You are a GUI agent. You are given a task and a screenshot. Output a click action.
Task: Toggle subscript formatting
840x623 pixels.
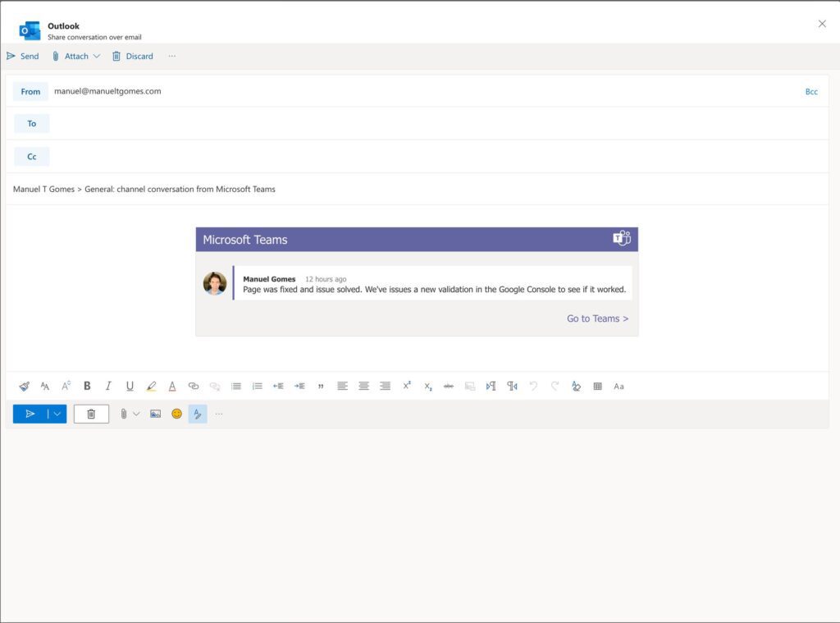click(x=427, y=386)
